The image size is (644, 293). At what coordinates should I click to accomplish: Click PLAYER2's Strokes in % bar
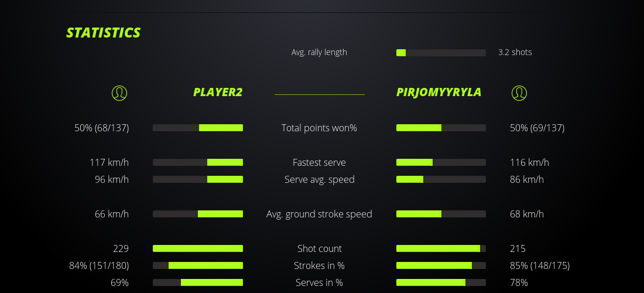pos(198,265)
